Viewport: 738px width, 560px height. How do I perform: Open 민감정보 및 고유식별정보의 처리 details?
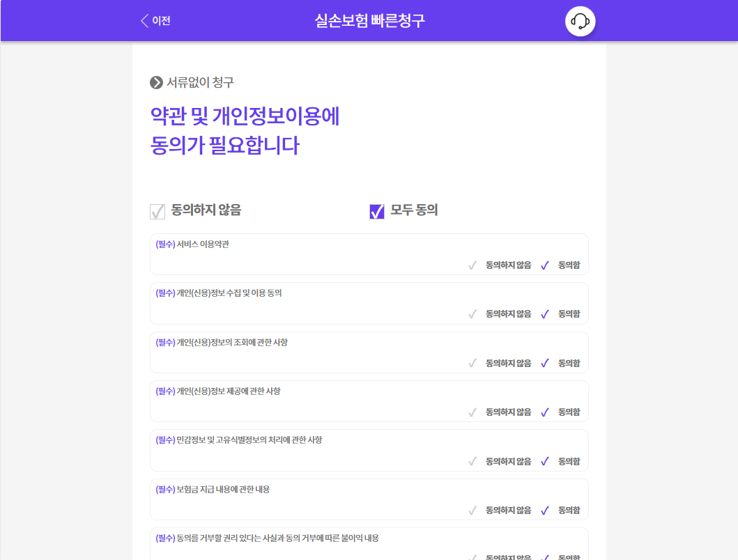click(x=249, y=440)
